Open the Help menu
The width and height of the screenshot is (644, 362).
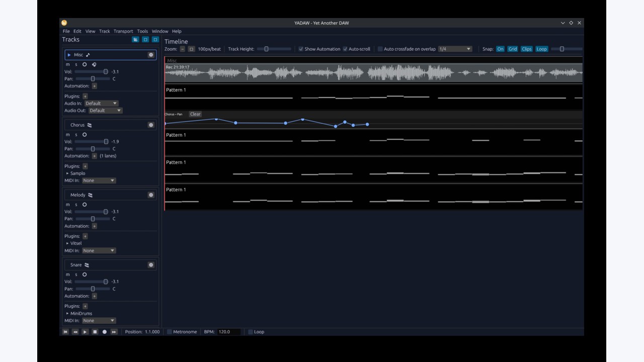[177, 31]
